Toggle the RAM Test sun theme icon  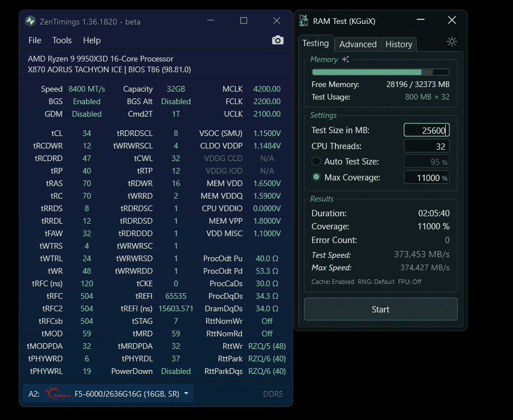tap(452, 42)
